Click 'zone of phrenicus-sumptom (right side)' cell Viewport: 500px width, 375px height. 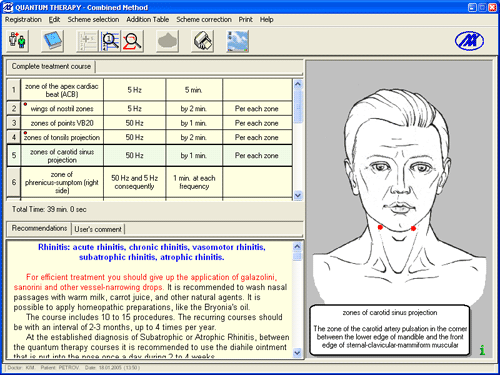click(x=62, y=182)
